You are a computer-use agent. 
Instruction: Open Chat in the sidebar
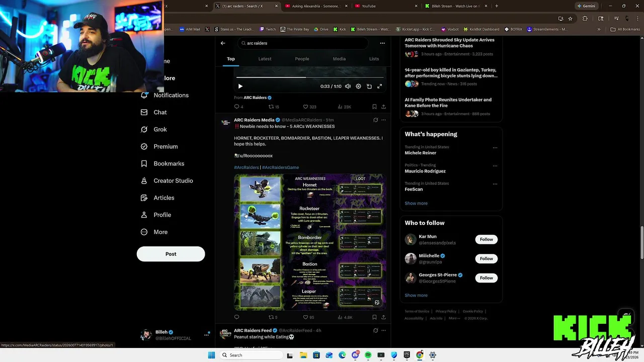click(154, 112)
